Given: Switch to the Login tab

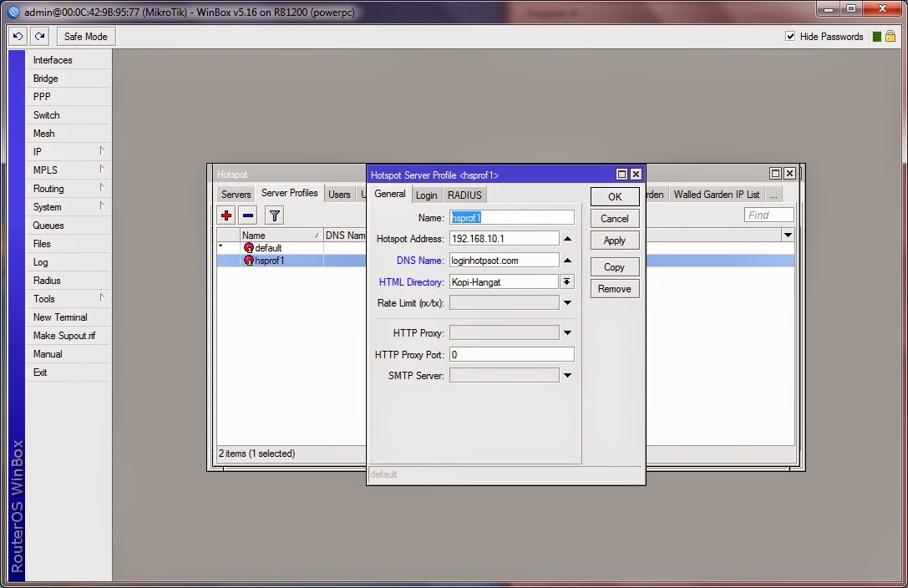Looking at the screenshot, I should pos(426,195).
